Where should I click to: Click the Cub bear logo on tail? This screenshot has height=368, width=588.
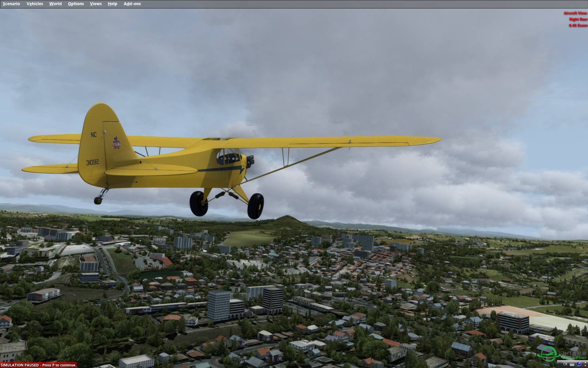[116, 144]
